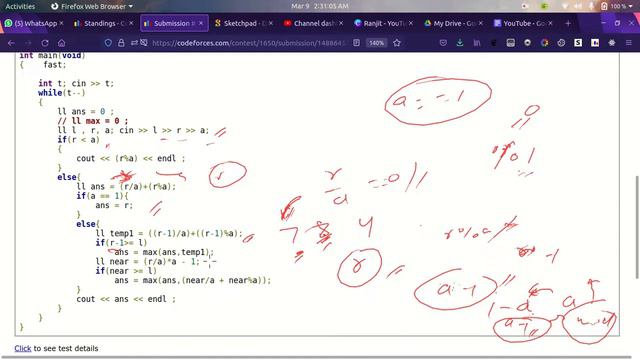Close the Sketchpad tab
Viewport: 640px width, 360px height.
point(271,23)
